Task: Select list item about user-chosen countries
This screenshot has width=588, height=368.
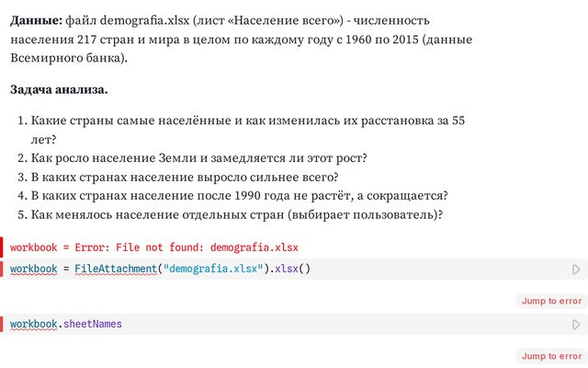Action: coord(237,214)
